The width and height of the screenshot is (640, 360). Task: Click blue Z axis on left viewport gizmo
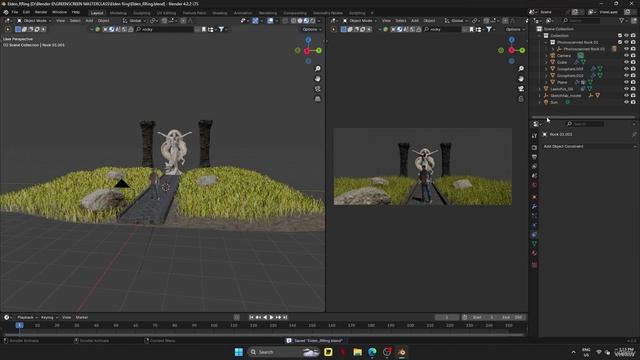(308, 40)
